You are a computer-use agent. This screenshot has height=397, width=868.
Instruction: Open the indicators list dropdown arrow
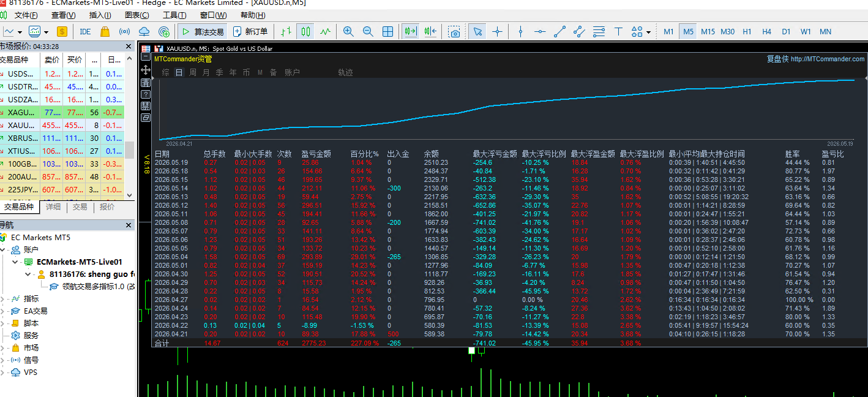point(47,32)
